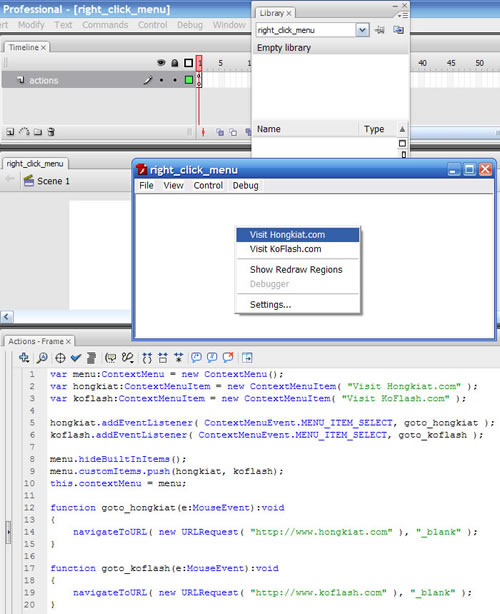This screenshot has height=614, width=500.
Task: Select the right_click_menu document tab
Action: [x=35, y=164]
